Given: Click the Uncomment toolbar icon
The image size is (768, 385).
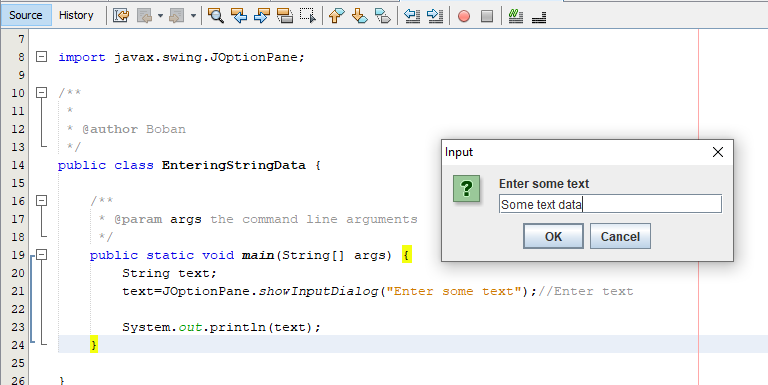Looking at the screenshot, I should coord(539,16).
